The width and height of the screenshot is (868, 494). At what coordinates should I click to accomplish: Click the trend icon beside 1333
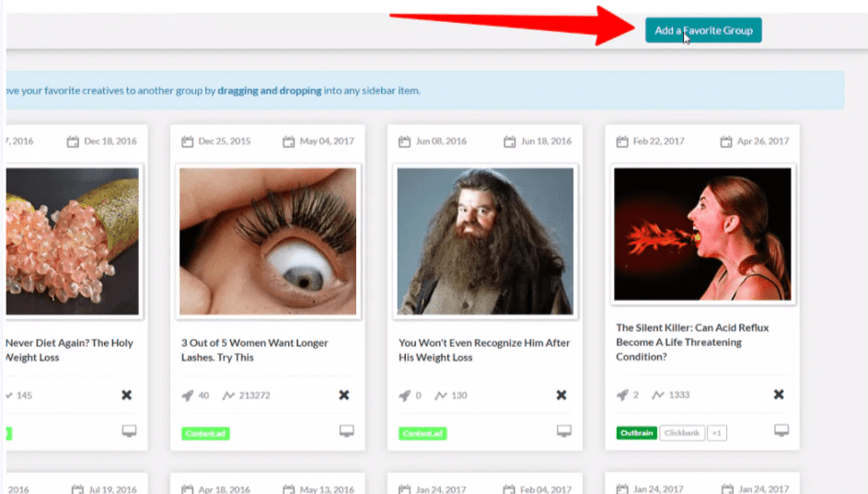point(657,395)
